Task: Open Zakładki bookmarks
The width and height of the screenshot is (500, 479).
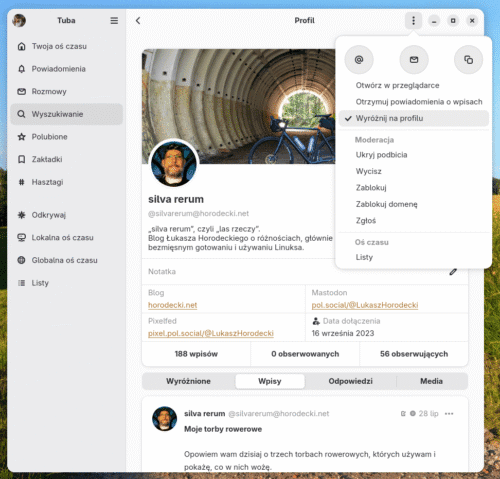Action: [x=67, y=159]
